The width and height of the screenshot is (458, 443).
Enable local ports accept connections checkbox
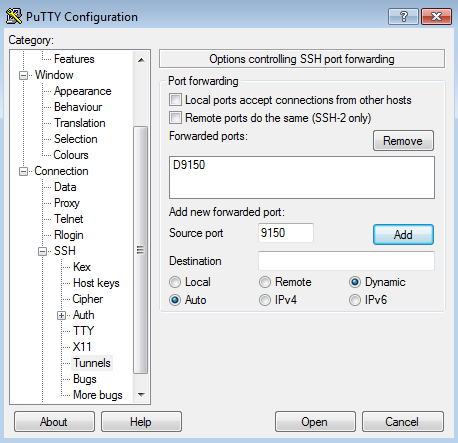point(175,100)
